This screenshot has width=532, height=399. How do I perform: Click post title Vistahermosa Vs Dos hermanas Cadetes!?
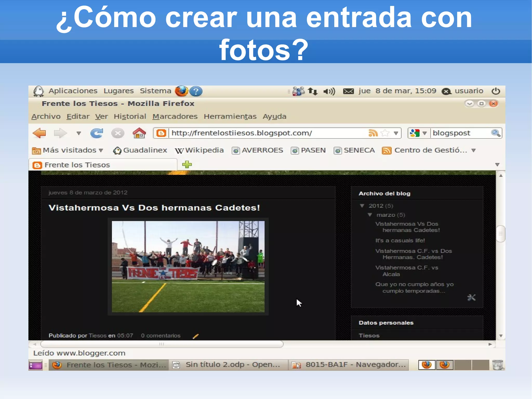(x=154, y=208)
